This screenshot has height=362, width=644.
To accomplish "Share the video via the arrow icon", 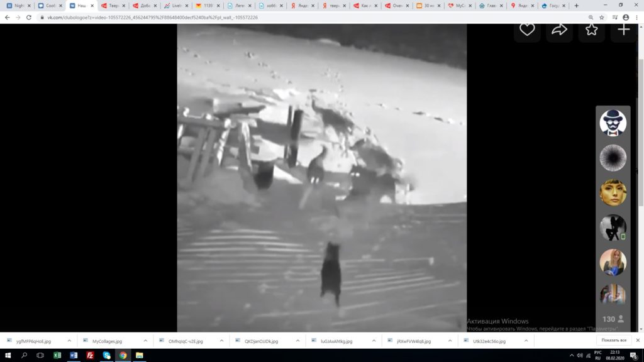I will click(559, 29).
